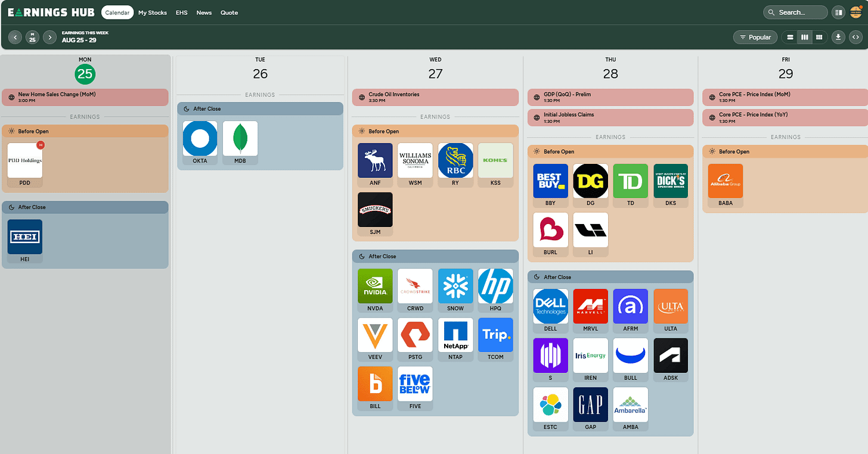Click the HP HPQ logo
The width and height of the screenshot is (868, 454).
tap(495, 286)
